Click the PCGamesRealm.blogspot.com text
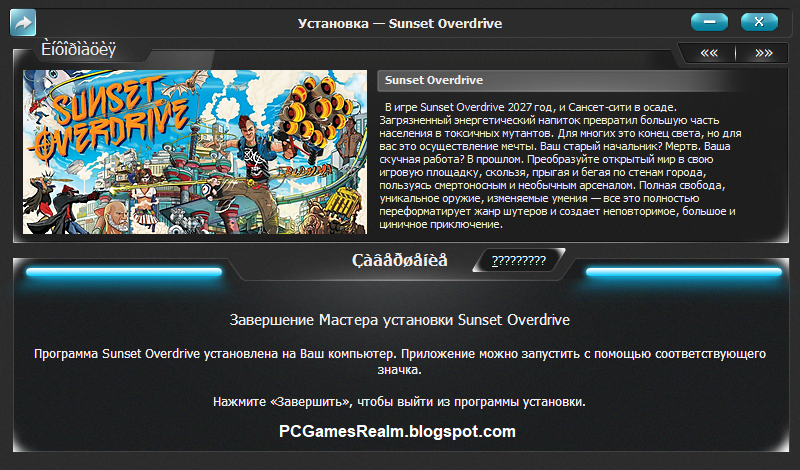 tap(397, 431)
